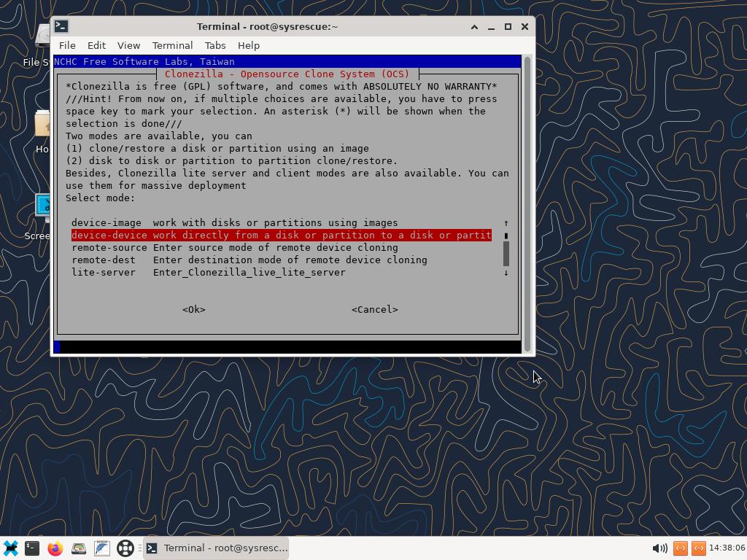Click the terminal icon in window title bar

tap(61, 26)
